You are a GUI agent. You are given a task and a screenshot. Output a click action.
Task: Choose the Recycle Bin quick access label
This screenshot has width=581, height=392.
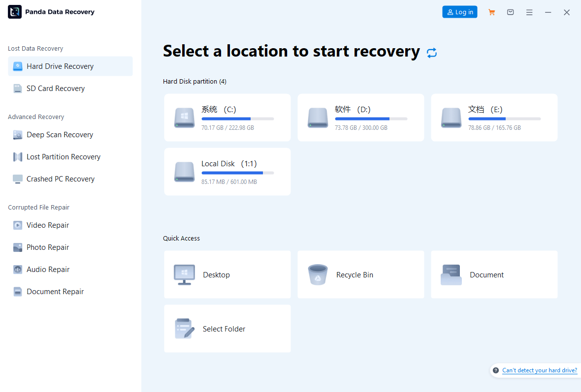click(x=355, y=274)
